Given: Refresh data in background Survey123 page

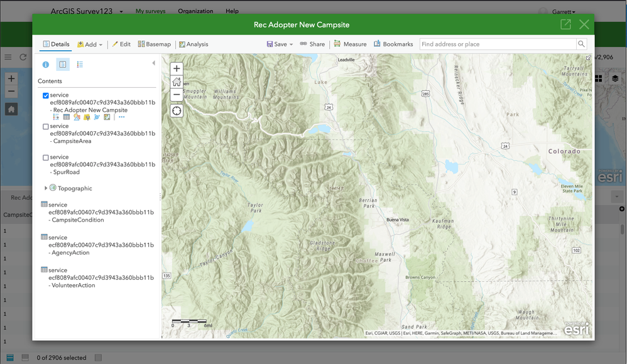Looking at the screenshot, I should pos(23,57).
